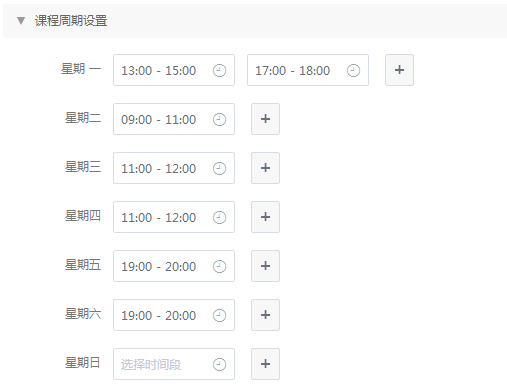Click clock icon in 星期日 empty field

pos(219,364)
